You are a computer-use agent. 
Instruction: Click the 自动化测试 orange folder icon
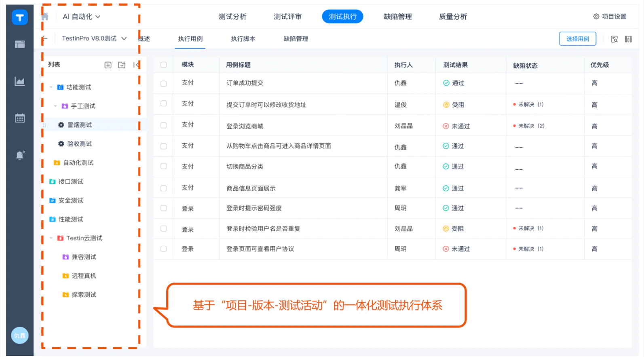(57, 163)
